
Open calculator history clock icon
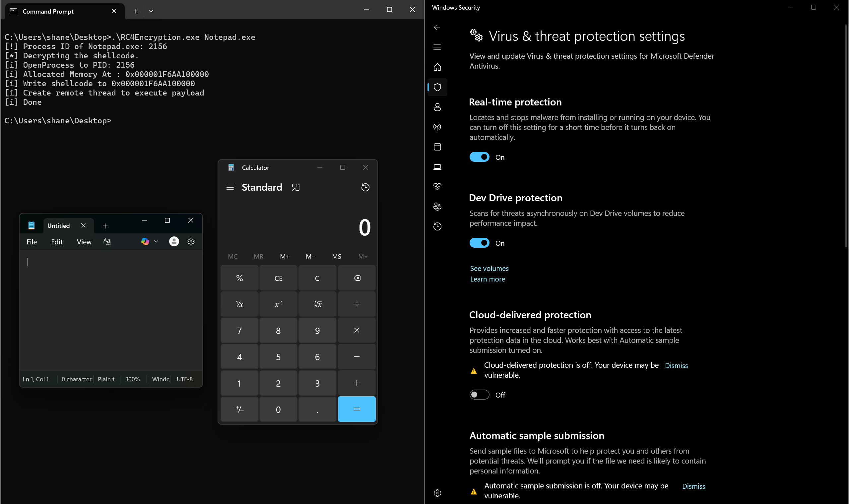[x=365, y=187]
